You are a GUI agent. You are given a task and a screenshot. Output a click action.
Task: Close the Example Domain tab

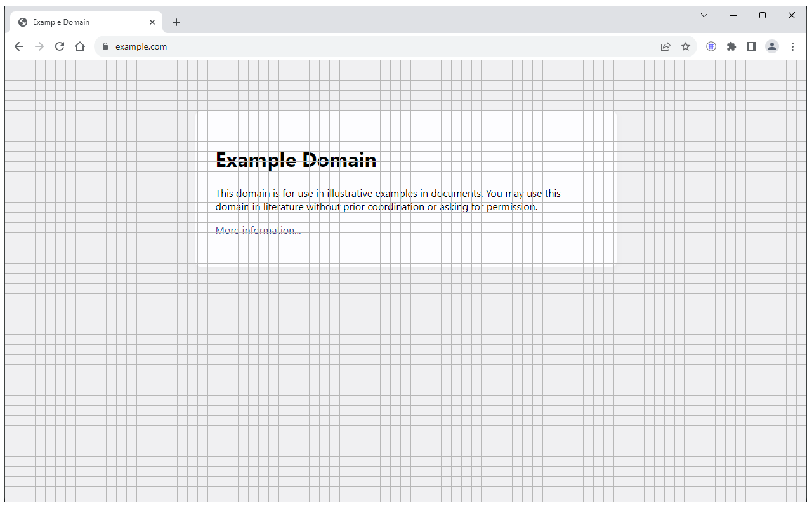pyautogui.click(x=152, y=22)
